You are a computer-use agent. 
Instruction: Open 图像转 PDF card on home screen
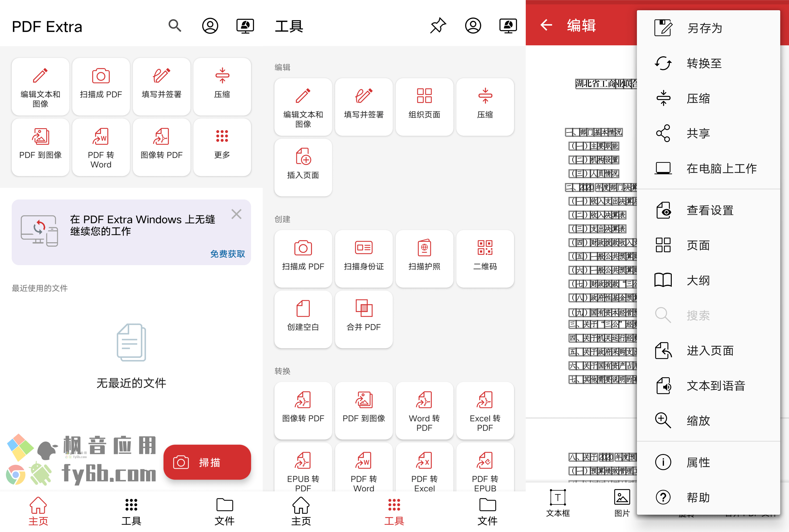click(x=162, y=147)
